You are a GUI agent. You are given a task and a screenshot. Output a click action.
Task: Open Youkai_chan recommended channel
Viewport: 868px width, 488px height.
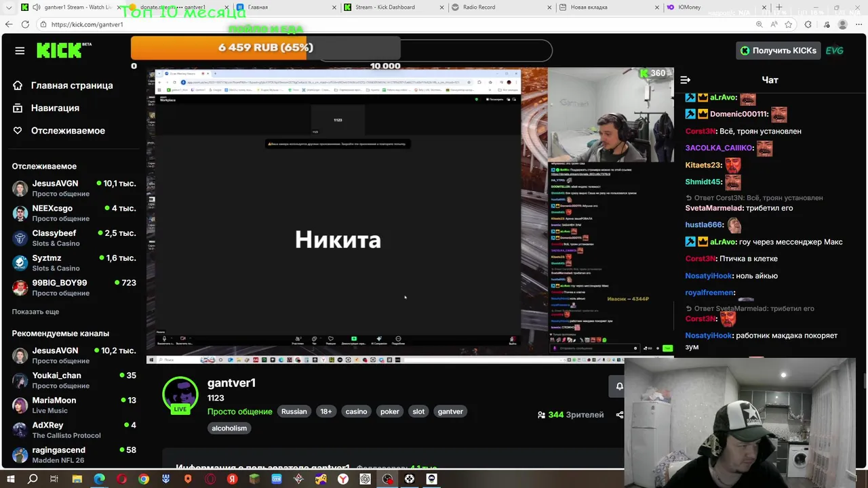pyautogui.click(x=73, y=380)
